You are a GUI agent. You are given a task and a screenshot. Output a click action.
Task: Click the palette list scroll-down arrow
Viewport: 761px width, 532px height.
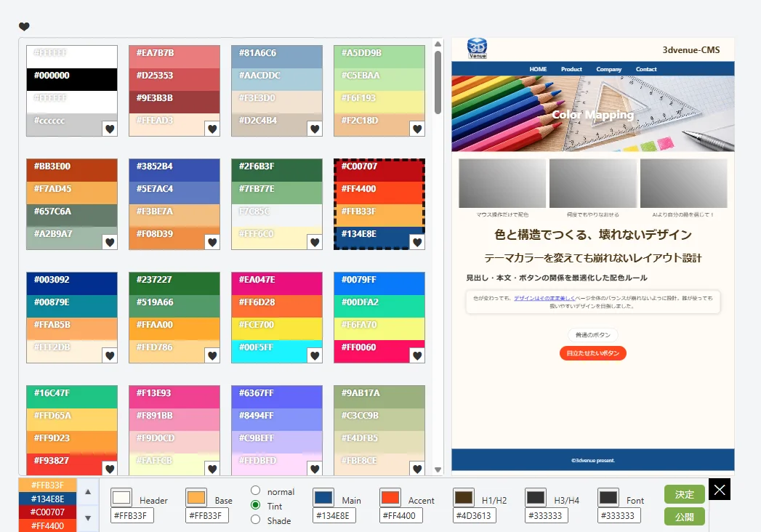click(x=438, y=469)
